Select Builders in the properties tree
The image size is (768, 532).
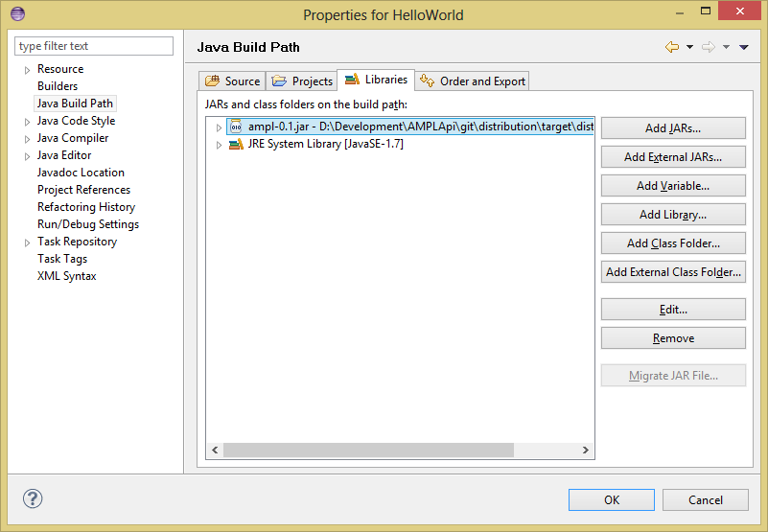[x=58, y=86]
